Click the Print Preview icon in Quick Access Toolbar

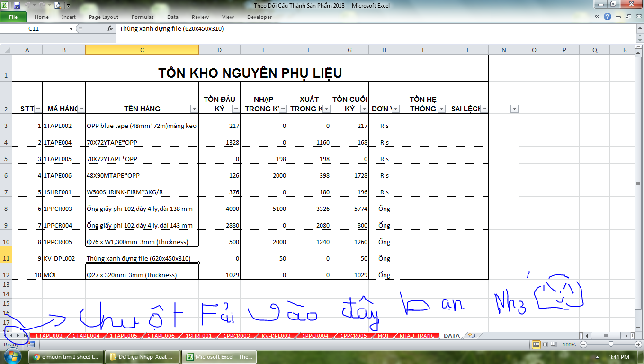coord(57,6)
